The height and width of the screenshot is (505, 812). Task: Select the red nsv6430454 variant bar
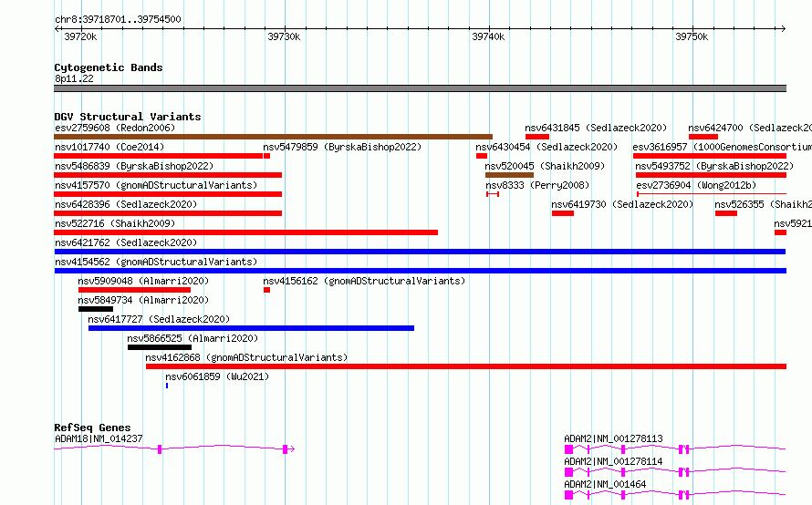click(x=482, y=156)
